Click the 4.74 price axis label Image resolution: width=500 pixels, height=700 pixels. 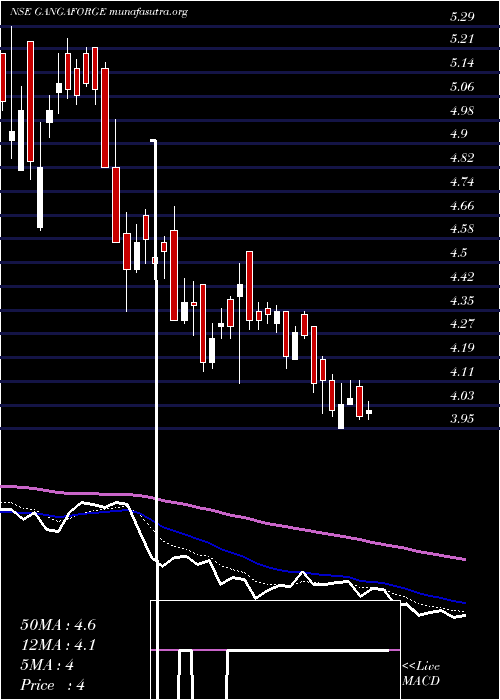pyautogui.click(x=462, y=182)
